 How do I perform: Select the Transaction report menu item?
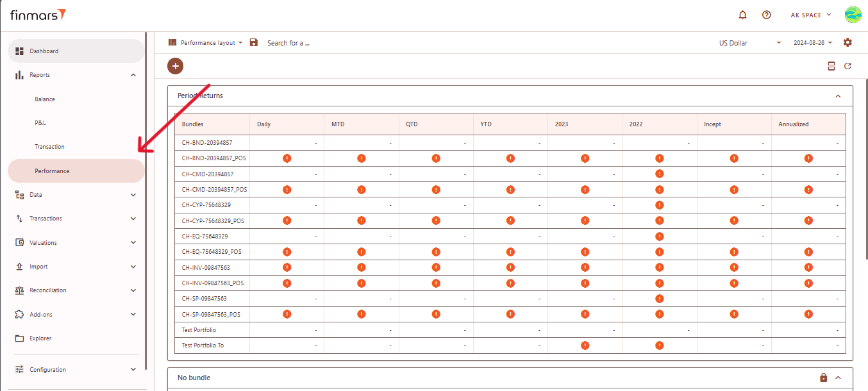coord(49,147)
